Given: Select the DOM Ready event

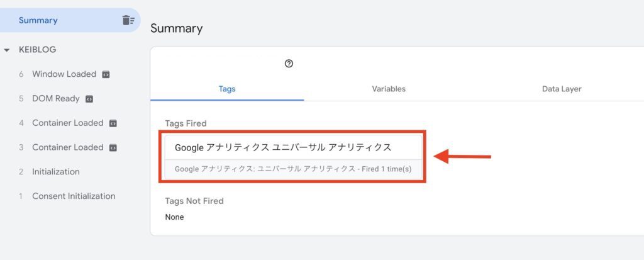Looking at the screenshot, I should (56, 99).
